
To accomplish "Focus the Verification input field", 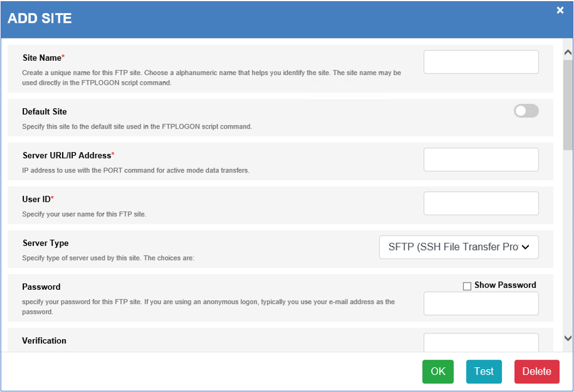I will (481, 343).
